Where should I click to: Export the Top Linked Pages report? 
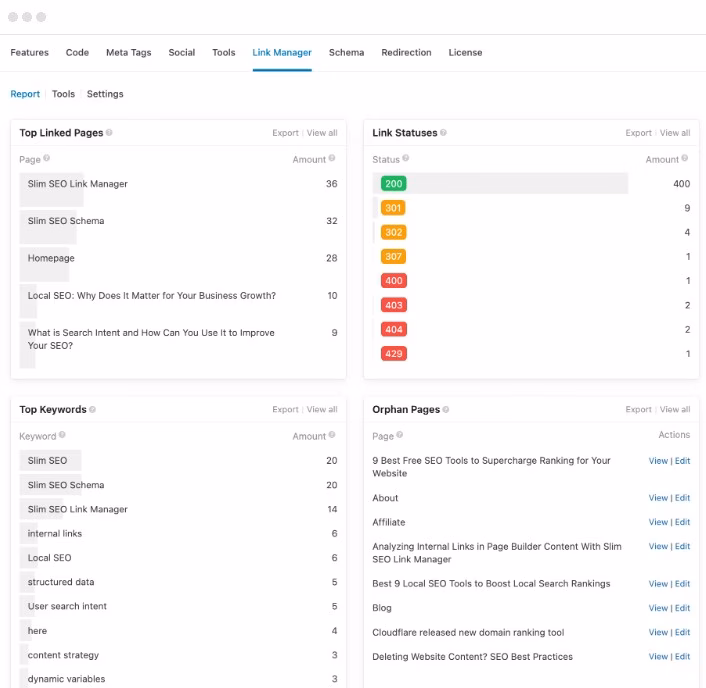tap(285, 133)
